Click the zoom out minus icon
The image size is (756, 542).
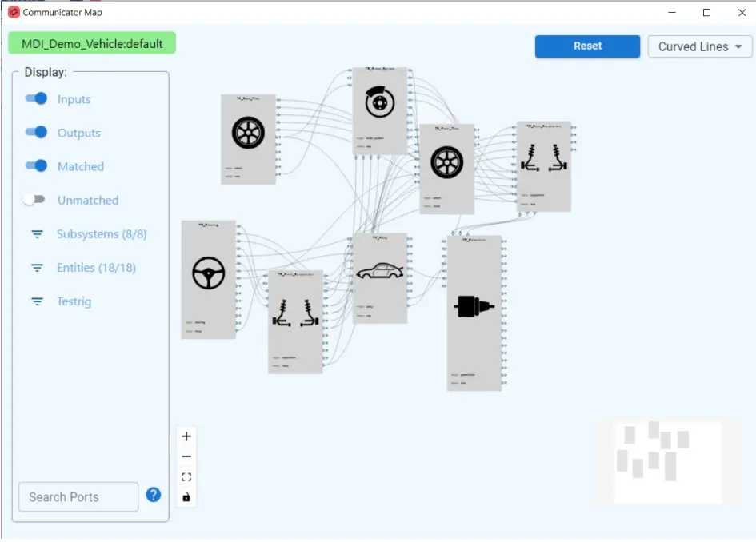[186, 456]
